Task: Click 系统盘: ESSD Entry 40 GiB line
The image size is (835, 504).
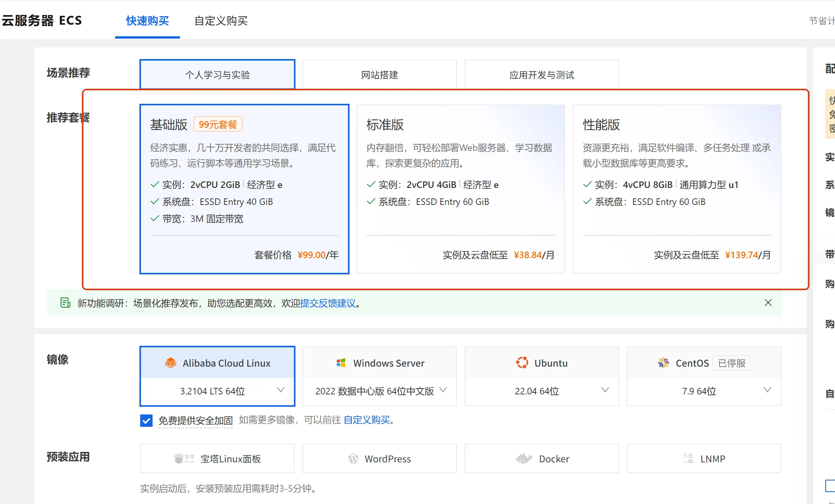Action: click(x=212, y=201)
